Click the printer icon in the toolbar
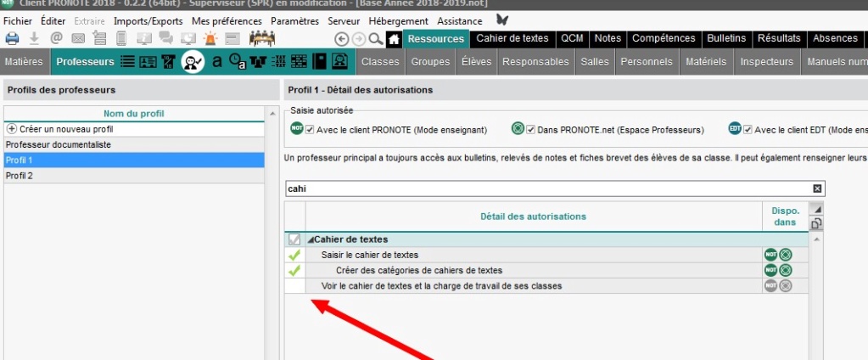 pyautogui.click(x=12, y=39)
